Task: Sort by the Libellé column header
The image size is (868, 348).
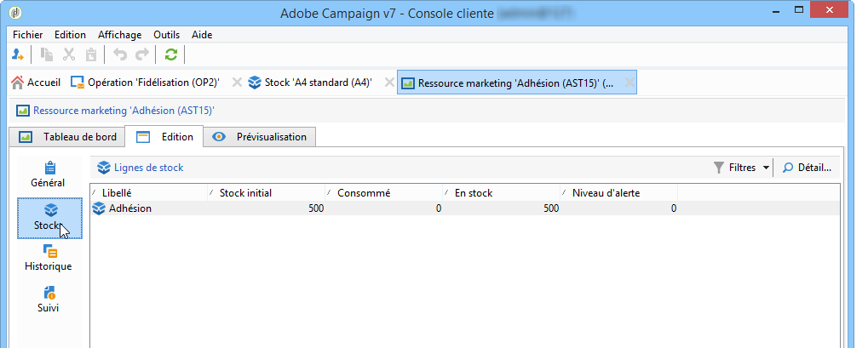Action: coord(149,193)
